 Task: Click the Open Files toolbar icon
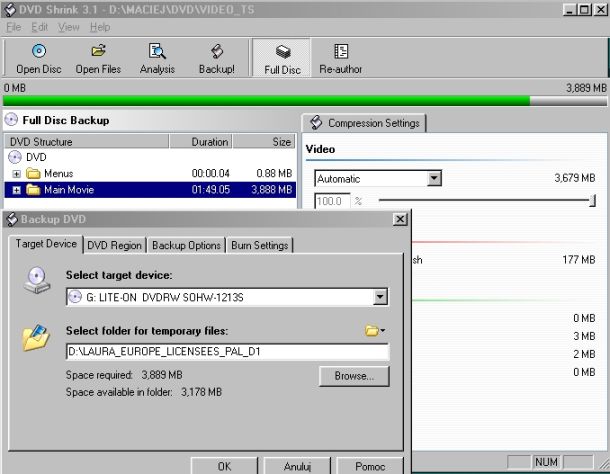pyautogui.click(x=98, y=51)
